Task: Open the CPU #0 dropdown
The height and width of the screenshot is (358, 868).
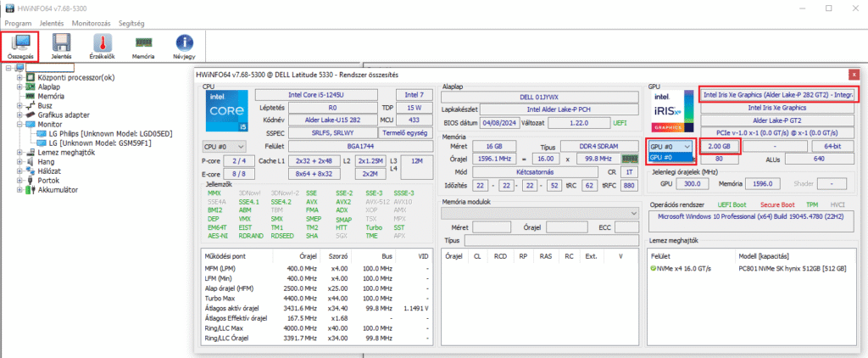Action: point(225,147)
